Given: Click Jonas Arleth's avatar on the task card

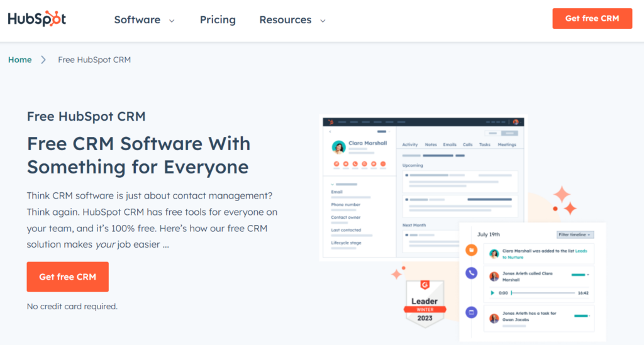Looking at the screenshot, I should point(494,317).
